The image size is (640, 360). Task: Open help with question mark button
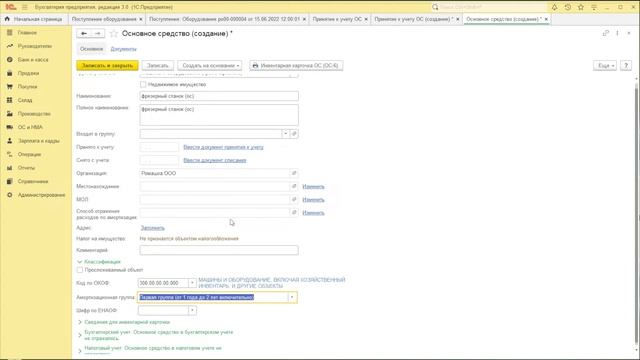(626, 65)
